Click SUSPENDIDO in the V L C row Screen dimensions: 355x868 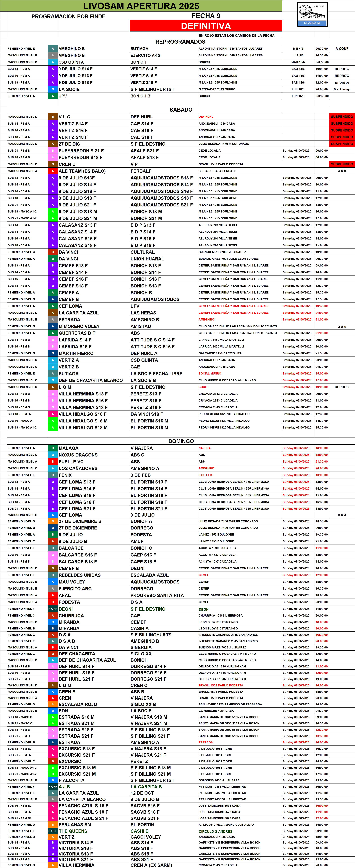[342, 117]
